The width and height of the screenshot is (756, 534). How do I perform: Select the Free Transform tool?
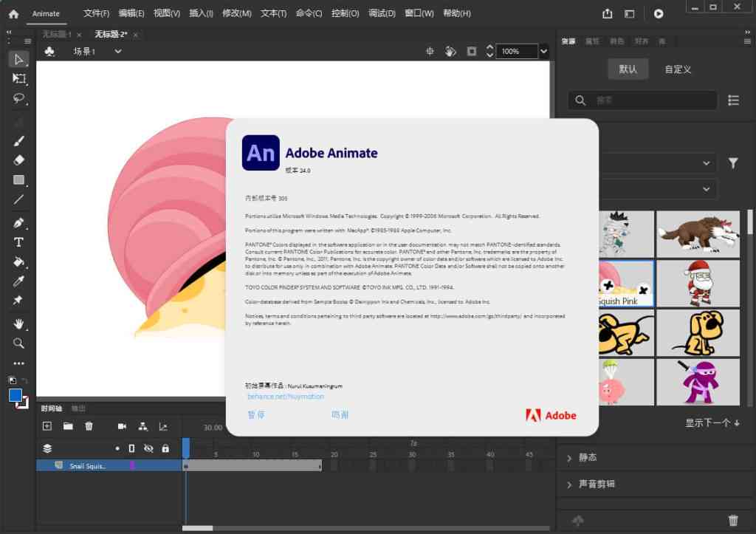[18, 78]
